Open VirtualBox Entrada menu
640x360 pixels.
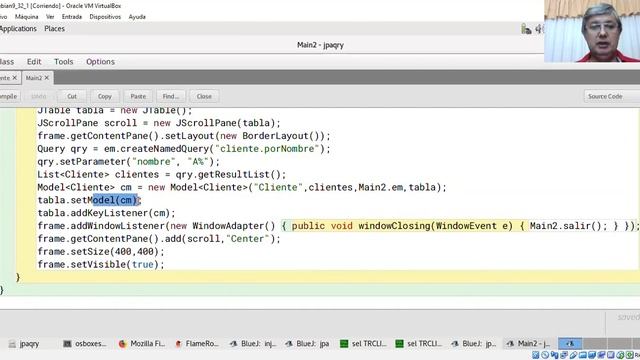72,17
